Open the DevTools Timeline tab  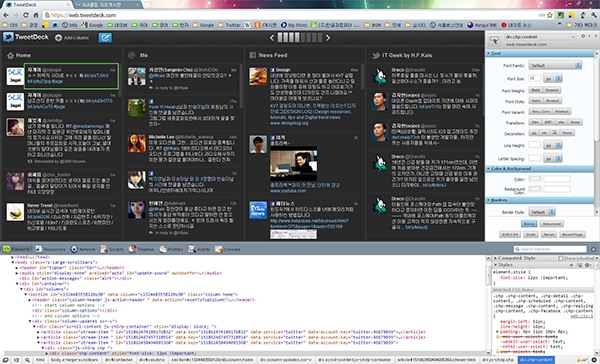coord(141,249)
